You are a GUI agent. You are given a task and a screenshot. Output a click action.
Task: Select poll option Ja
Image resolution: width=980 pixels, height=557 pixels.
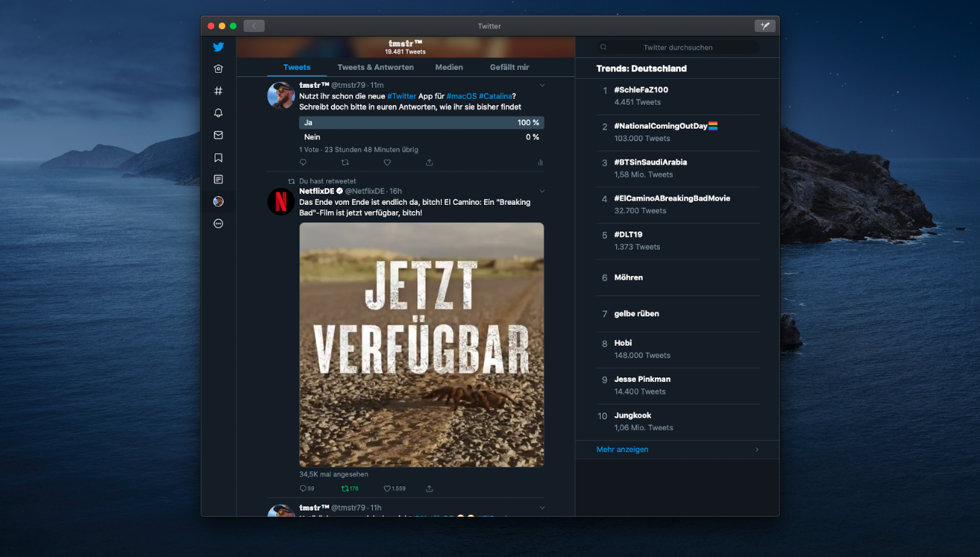click(421, 123)
